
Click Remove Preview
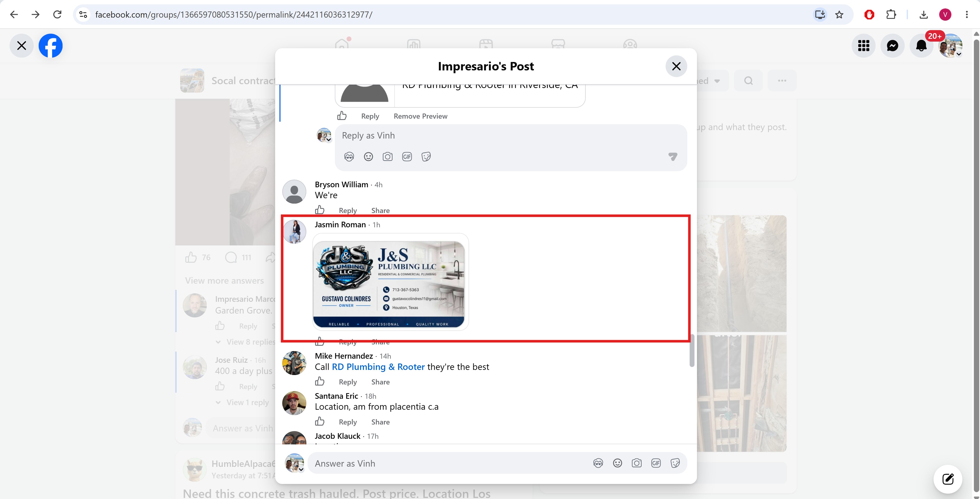pyautogui.click(x=420, y=116)
